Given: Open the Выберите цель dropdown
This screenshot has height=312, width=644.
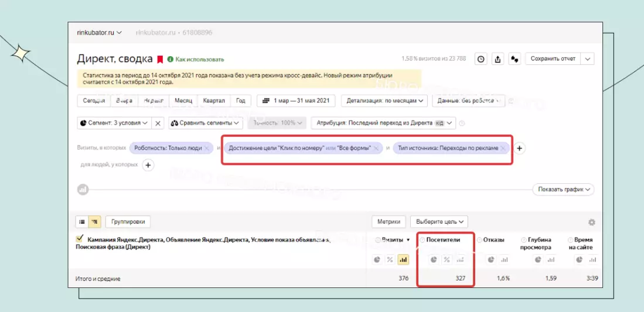Looking at the screenshot, I should tap(439, 222).
